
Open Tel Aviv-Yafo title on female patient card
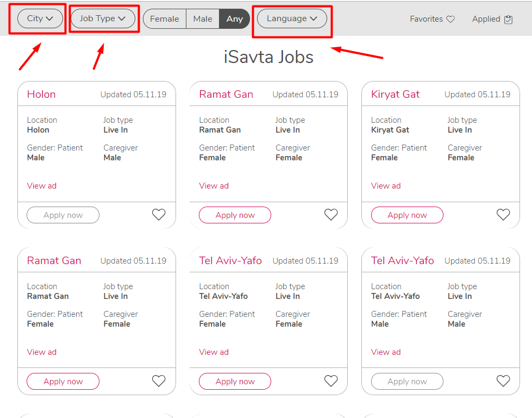[x=230, y=260]
